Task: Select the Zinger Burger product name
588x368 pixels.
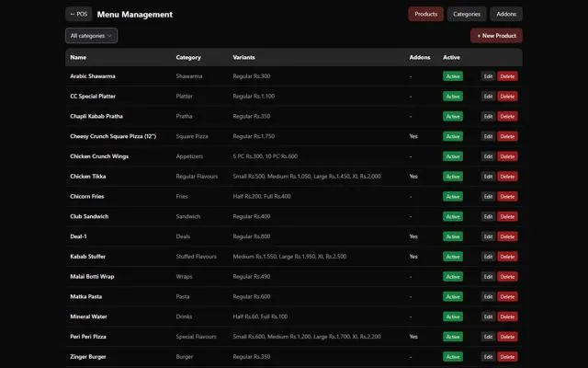Action: (88, 357)
